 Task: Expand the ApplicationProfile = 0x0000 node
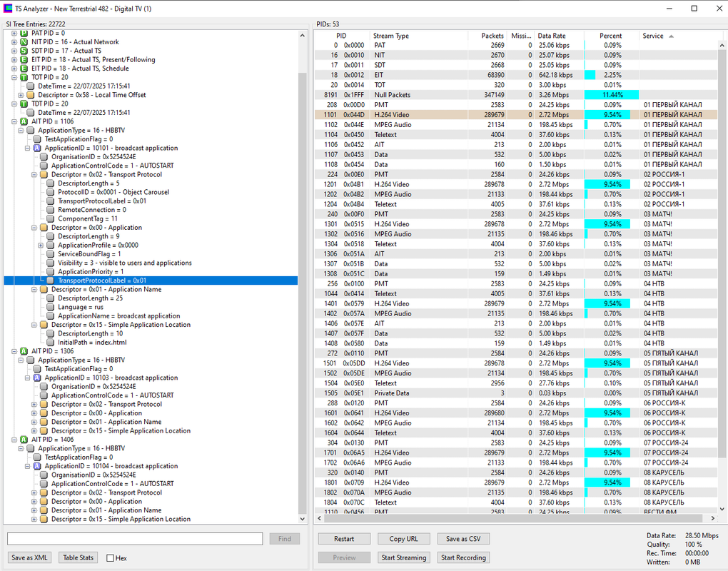pos(41,246)
